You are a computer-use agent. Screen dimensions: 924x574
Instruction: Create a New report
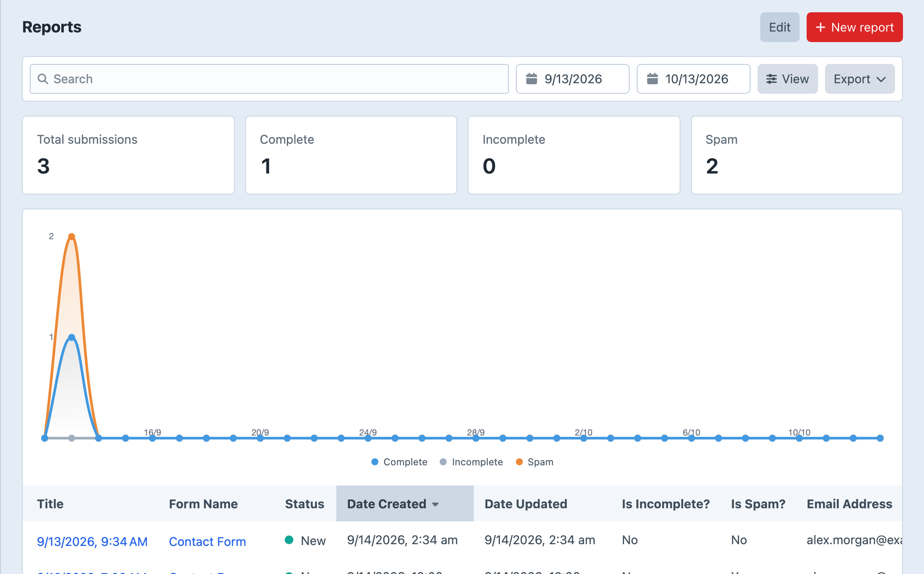[854, 27]
